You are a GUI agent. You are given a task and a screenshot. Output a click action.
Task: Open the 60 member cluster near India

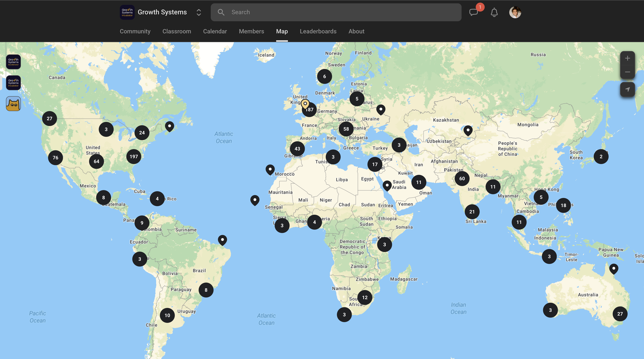462,179
